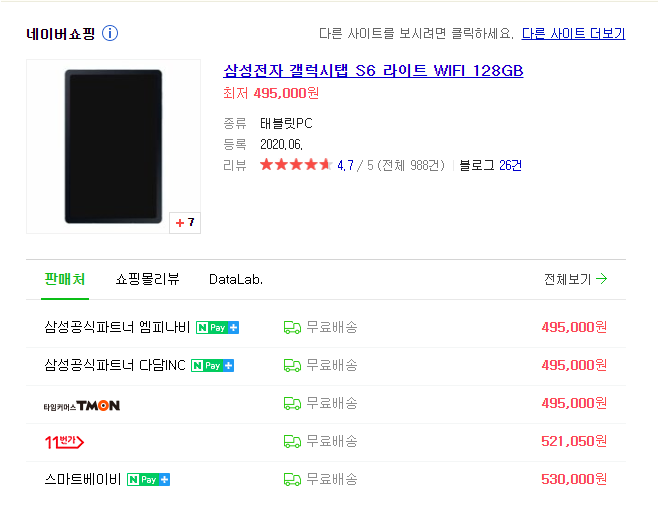Open 다른 사이트 더보기 link
Image resolution: width=658 pixels, height=510 pixels.
tap(573, 34)
